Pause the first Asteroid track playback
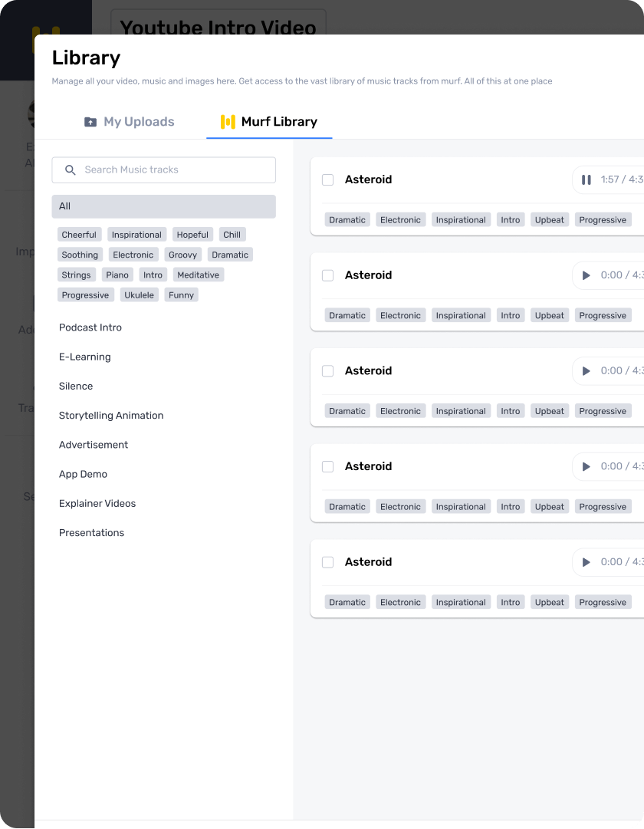The image size is (644, 829). click(x=586, y=179)
